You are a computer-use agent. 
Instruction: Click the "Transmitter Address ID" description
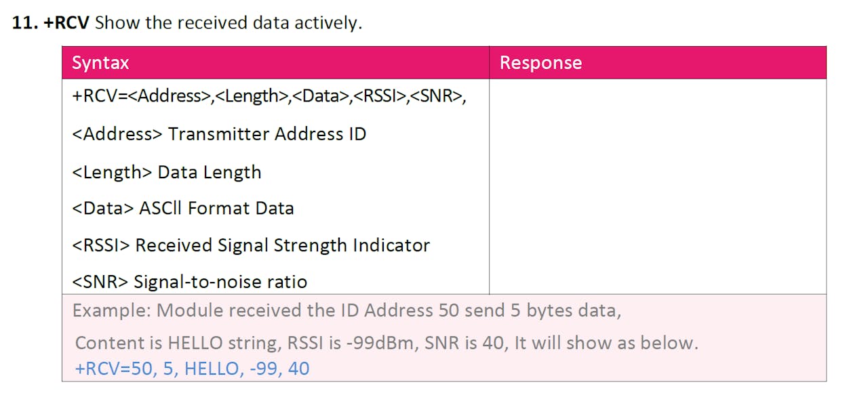pos(267,134)
